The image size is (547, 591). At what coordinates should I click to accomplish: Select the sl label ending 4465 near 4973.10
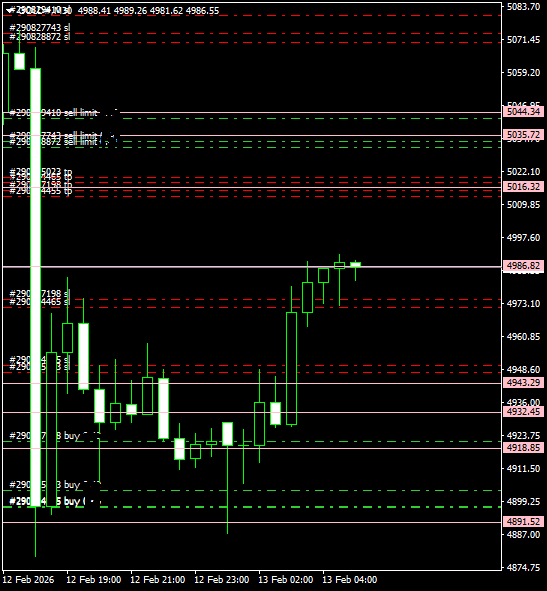40,302
